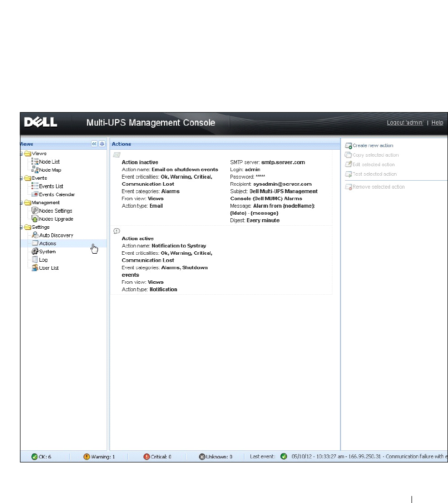
Task: Click the Log document icon
Action: (x=35, y=260)
